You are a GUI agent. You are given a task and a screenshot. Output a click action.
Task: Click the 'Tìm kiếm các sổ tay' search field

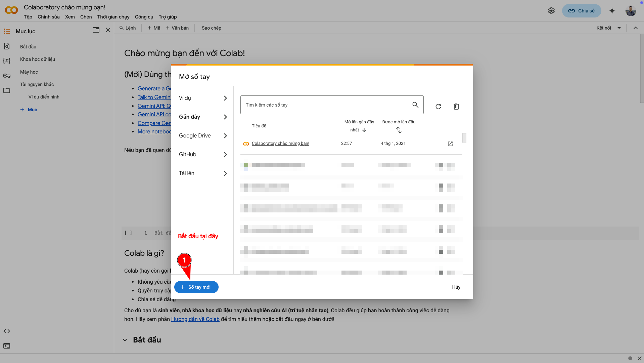[322, 105]
